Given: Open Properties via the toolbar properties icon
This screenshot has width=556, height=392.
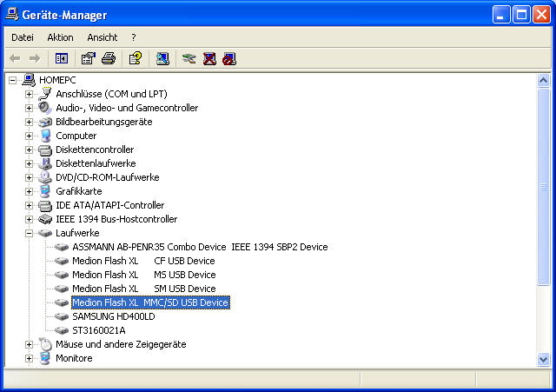Looking at the screenshot, I should (x=89, y=58).
